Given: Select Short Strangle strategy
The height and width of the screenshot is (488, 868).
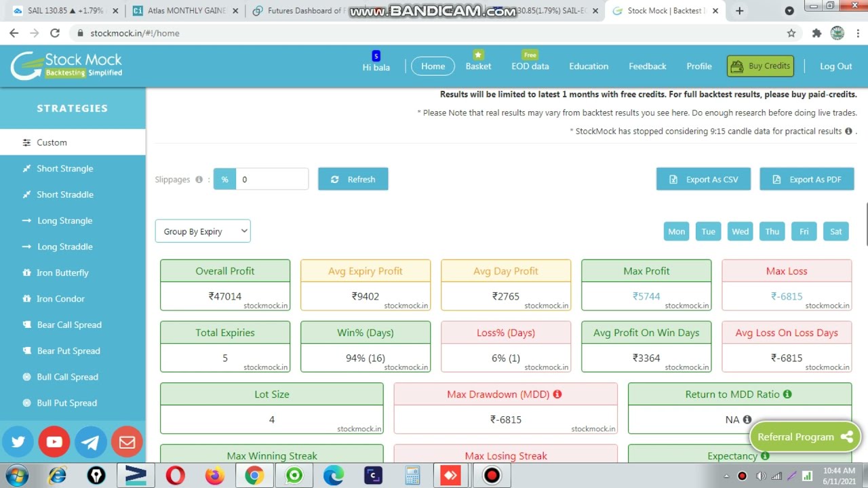Looking at the screenshot, I should click(x=73, y=168).
